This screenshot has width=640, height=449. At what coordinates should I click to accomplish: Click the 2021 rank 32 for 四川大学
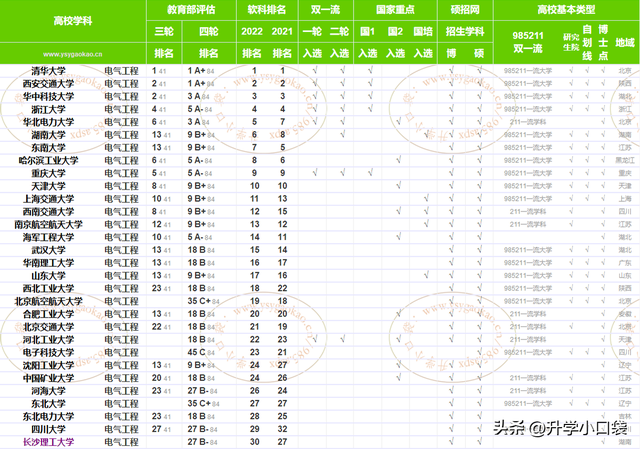(x=282, y=429)
